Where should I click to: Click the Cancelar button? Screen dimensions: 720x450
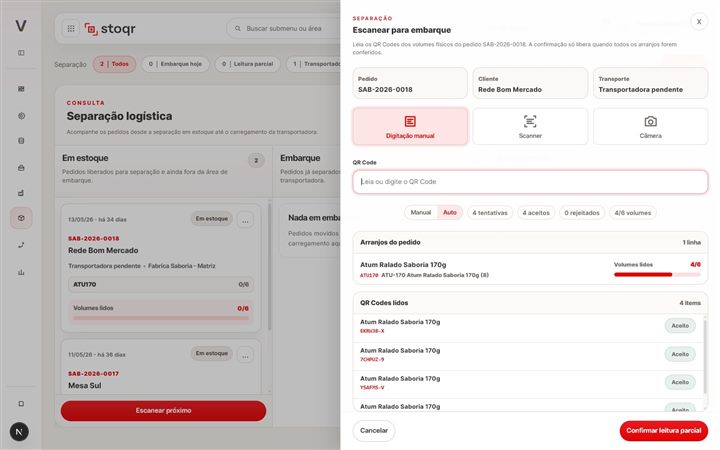coord(374,431)
